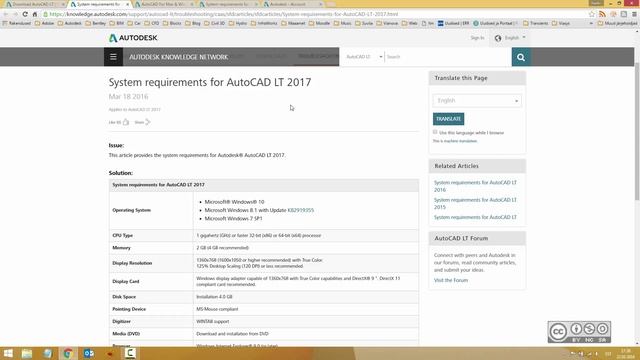This screenshot has height=360, width=640.
Task: Open the browser home page icon
Action: [x=35, y=14]
